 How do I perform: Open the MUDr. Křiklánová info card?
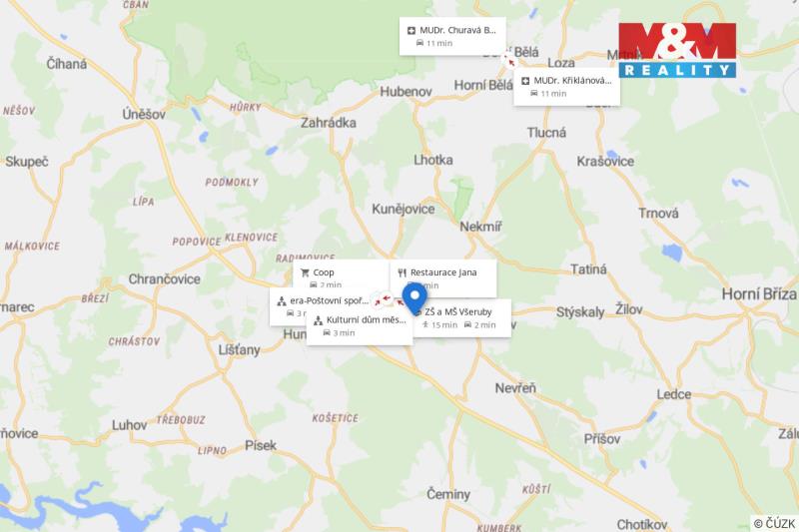[x=566, y=87]
